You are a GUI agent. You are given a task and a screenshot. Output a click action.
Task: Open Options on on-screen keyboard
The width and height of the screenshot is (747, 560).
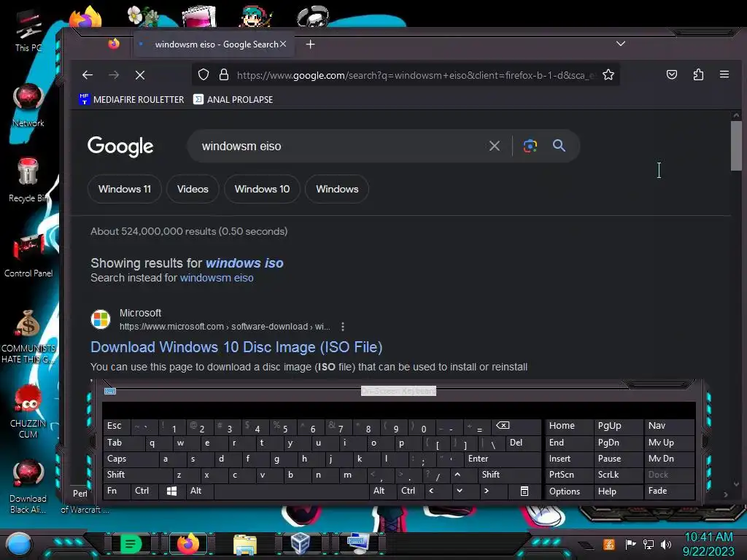click(x=569, y=491)
